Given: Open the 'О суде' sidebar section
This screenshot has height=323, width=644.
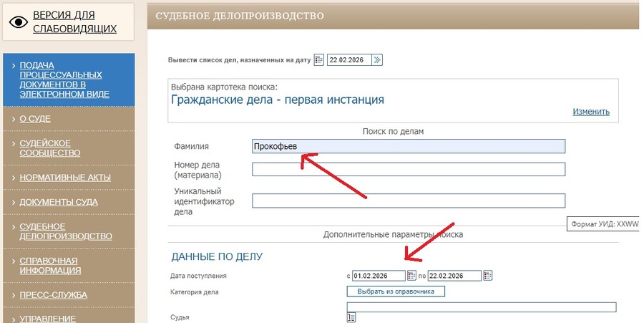Looking at the screenshot, I should pyautogui.click(x=34, y=119).
